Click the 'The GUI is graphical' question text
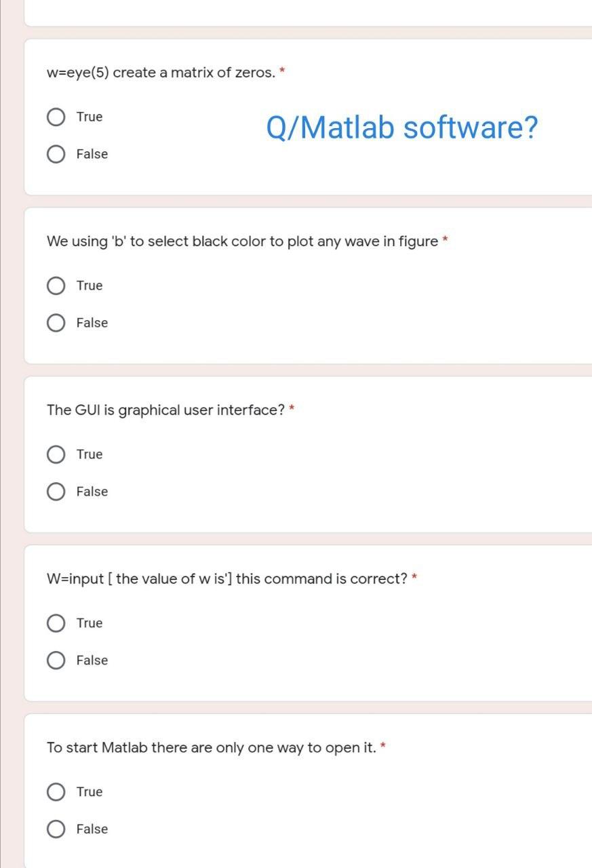Image resolution: width=592 pixels, height=868 pixels. click(165, 410)
